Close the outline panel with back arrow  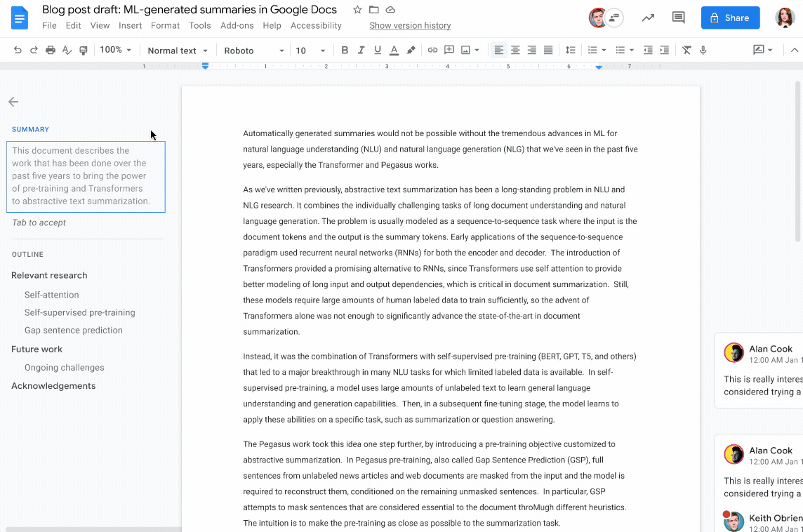click(x=13, y=102)
